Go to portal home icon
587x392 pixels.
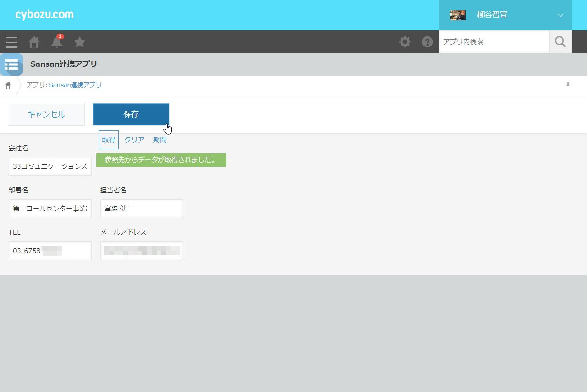tap(34, 42)
